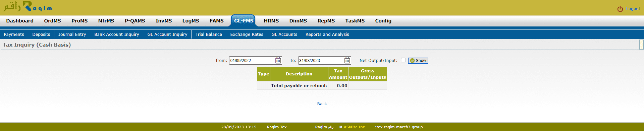
Task: Open the FAMS tab
Action: point(216,21)
